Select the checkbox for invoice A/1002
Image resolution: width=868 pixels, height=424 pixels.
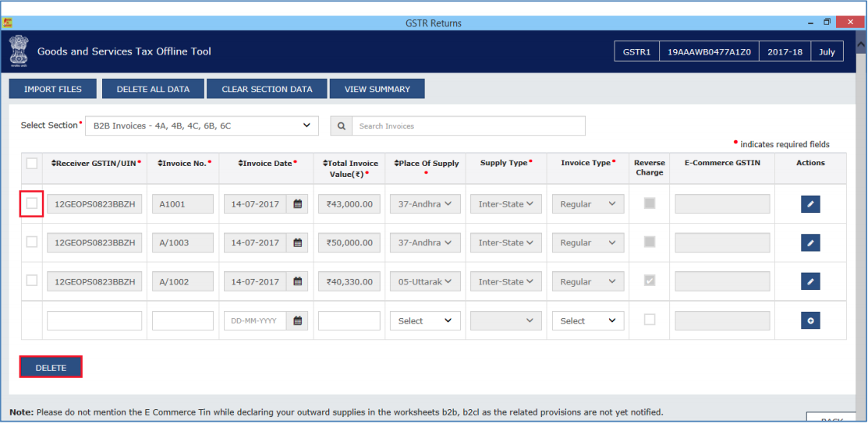[32, 281]
